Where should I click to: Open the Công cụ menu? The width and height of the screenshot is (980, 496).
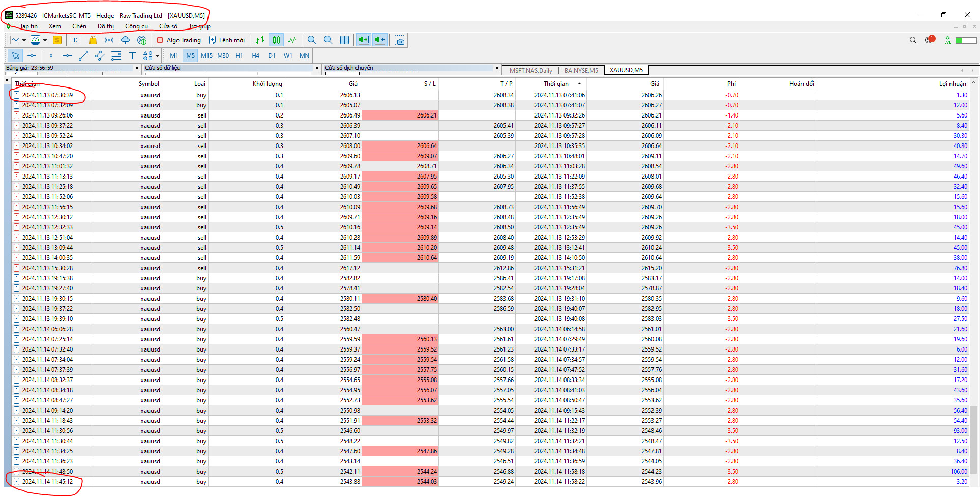coord(136,26)
